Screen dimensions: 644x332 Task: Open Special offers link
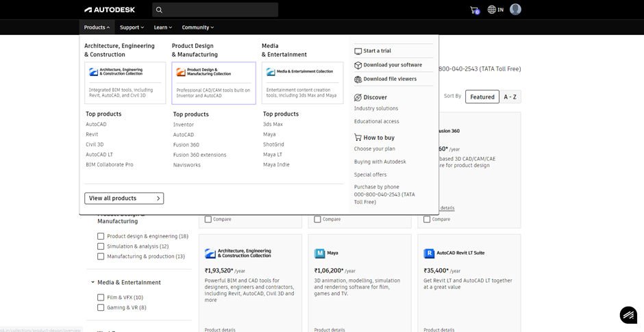tap(371, 175)
